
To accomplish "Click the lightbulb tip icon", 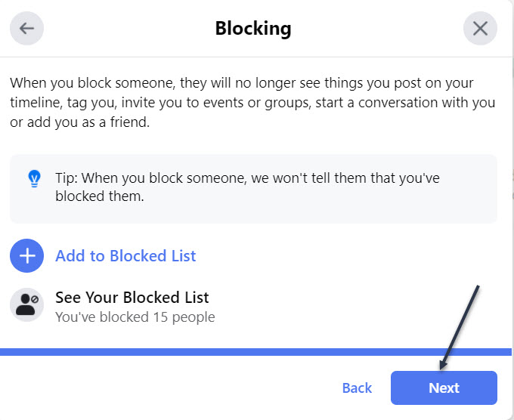I will tap(33, 179).
